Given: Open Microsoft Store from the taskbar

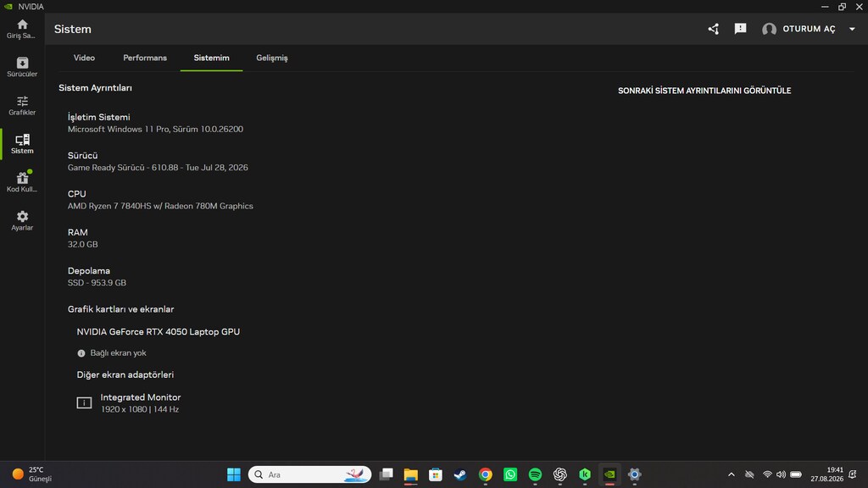Looking at the screenshot, I should (436, 474).
